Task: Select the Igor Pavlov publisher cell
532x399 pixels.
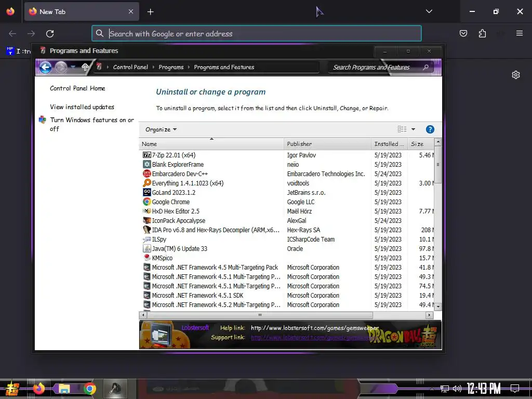Action: [301, 155]
